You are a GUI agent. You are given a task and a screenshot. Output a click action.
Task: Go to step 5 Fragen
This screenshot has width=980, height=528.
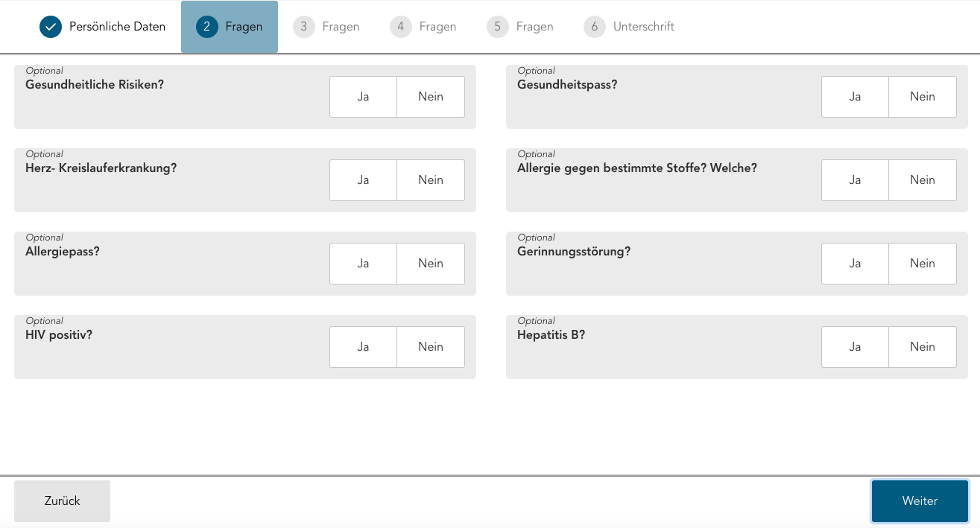[x=520, y=27]
